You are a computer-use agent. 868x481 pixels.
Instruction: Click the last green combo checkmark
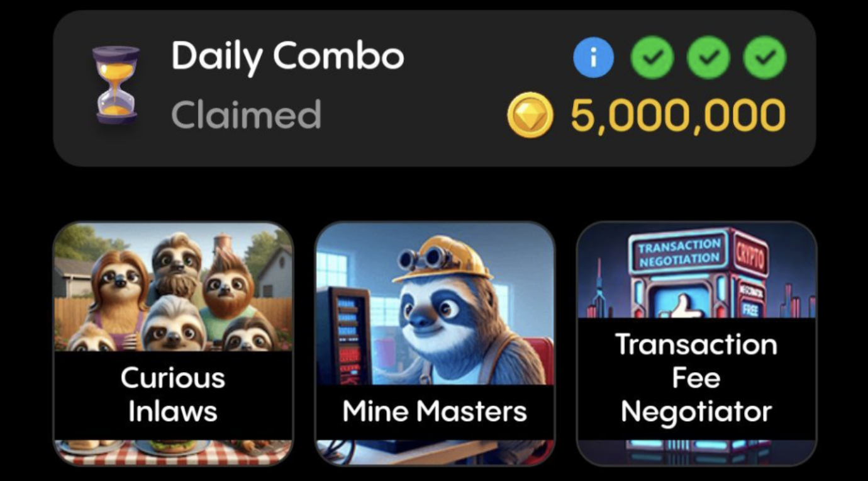(765, 57)
